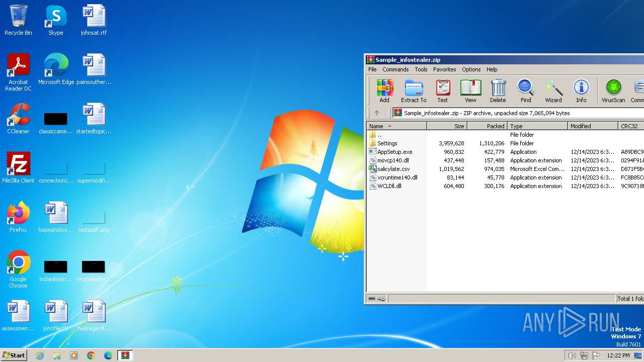
Task: Run the Test archive tool
Action: click(x=443, y=91)
